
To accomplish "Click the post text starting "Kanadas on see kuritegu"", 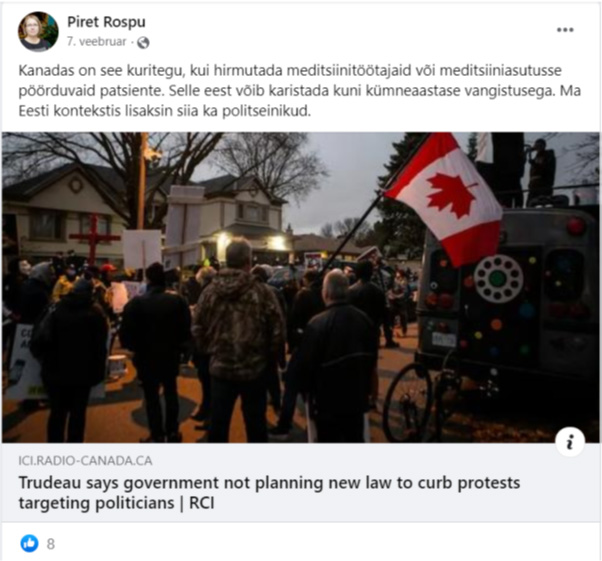I will coord(299,91).
